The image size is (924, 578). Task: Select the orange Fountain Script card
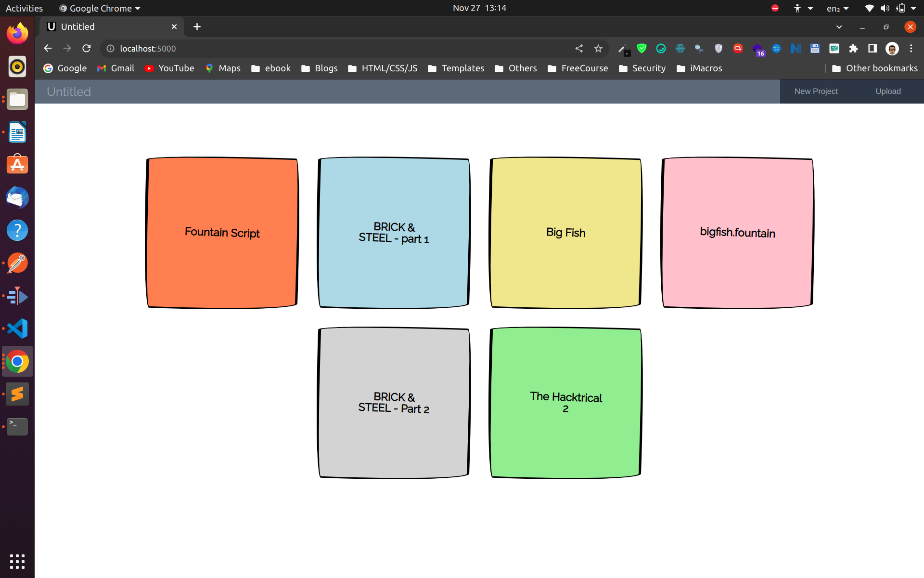(x=222, y=233)
